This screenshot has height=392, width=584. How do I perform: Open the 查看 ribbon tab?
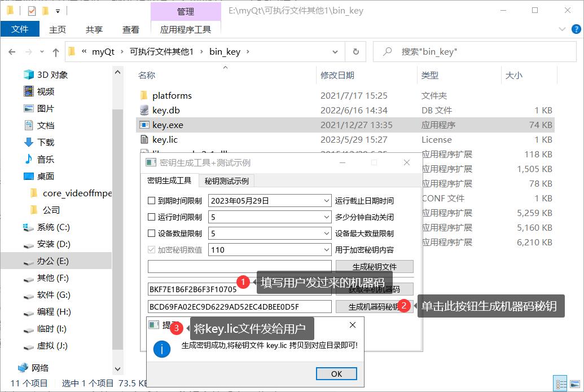[x=131, y=29]
